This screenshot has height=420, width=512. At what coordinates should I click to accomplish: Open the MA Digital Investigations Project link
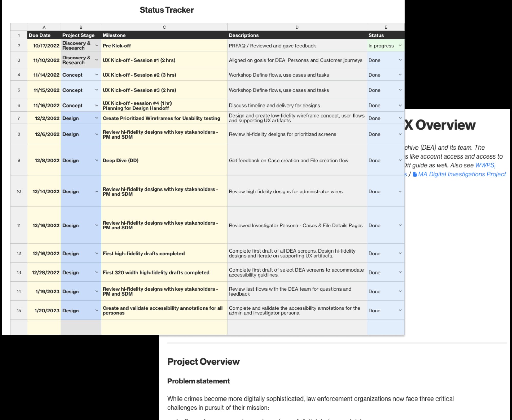(x=463, y=174)
